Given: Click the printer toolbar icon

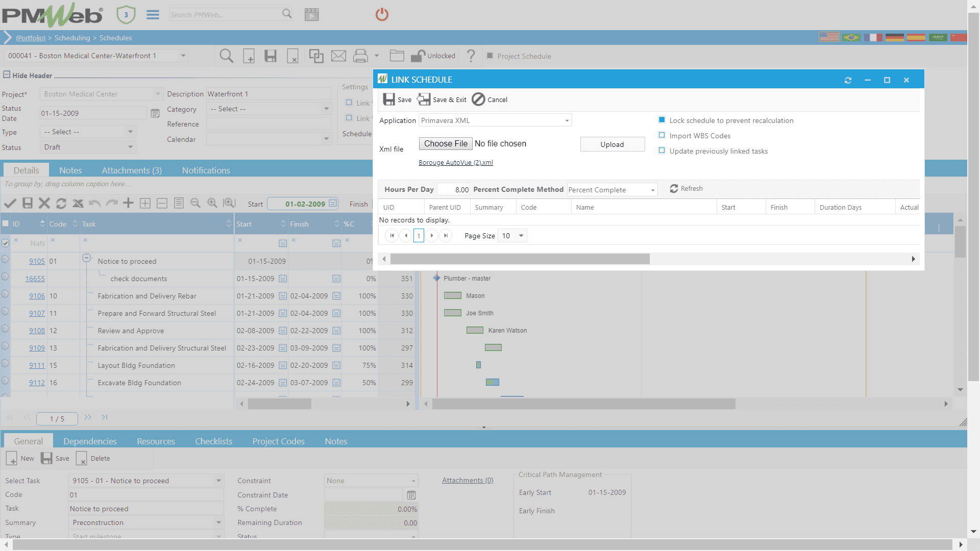Looking at the screenshot, I should coord(360,56).
